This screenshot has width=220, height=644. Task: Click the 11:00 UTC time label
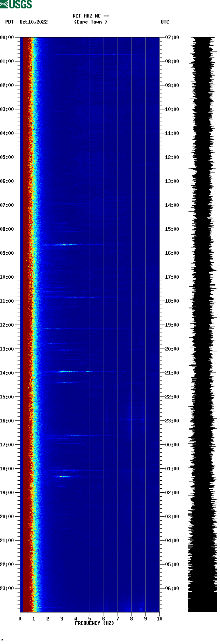point(172,133)
